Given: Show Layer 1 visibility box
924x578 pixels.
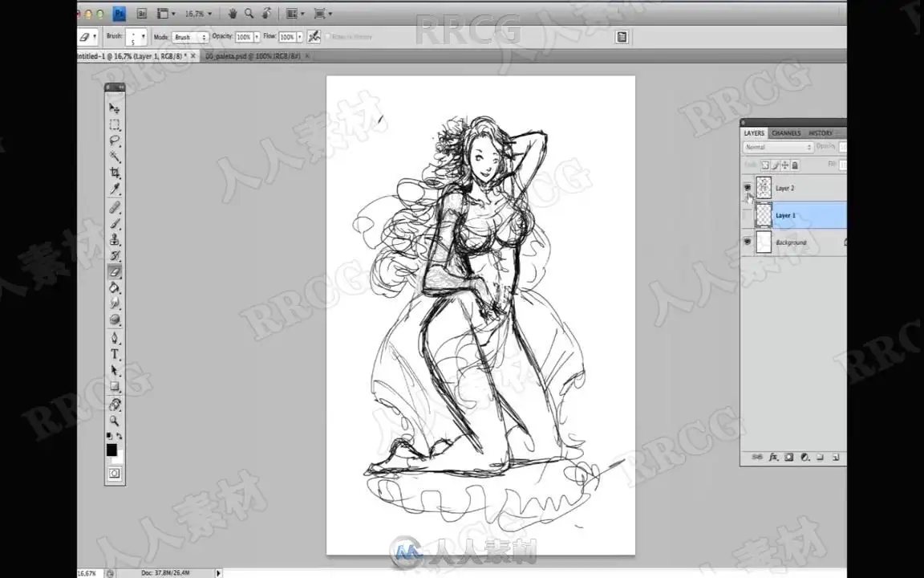Looking at the screenshot, I should (748, 215).
